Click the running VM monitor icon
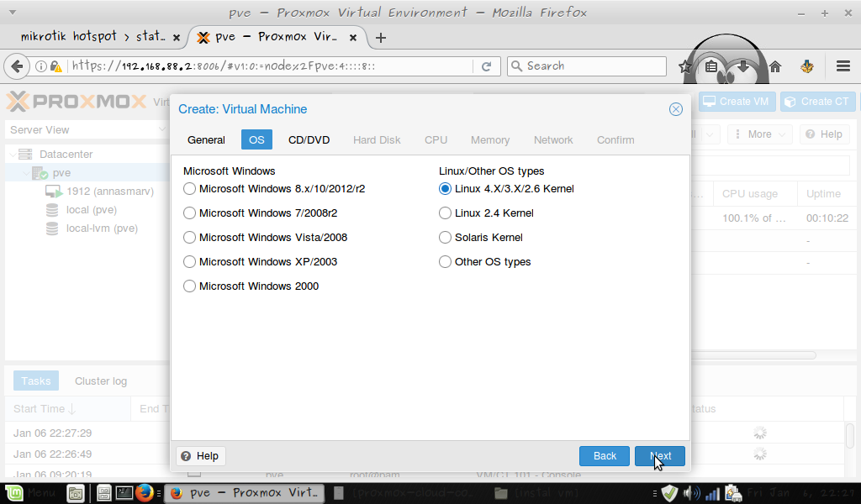 [x=53, y=192]
